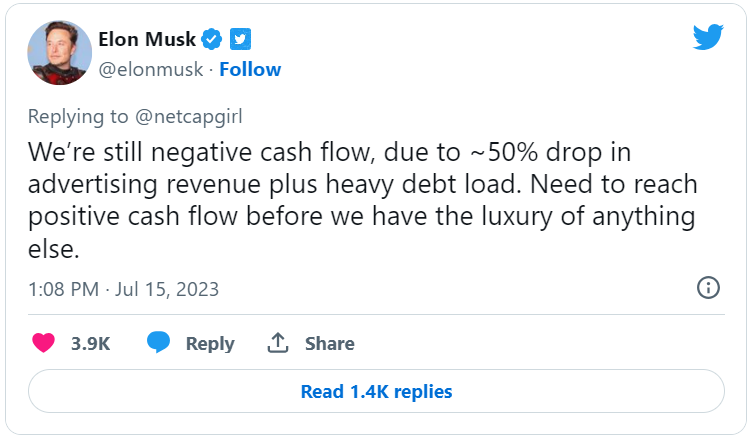Screen dimensions: 753x438
Task: Follow the @elonmusk account
Action: click(250, 70)
